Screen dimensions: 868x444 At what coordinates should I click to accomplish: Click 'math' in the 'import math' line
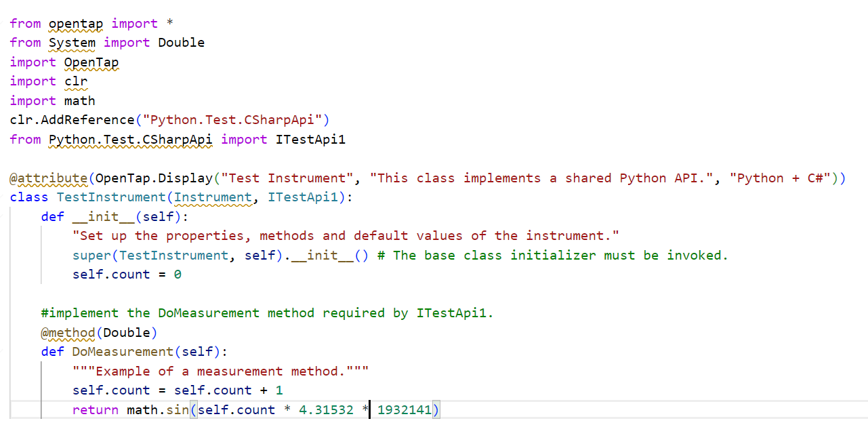click(x=80, y=101)
